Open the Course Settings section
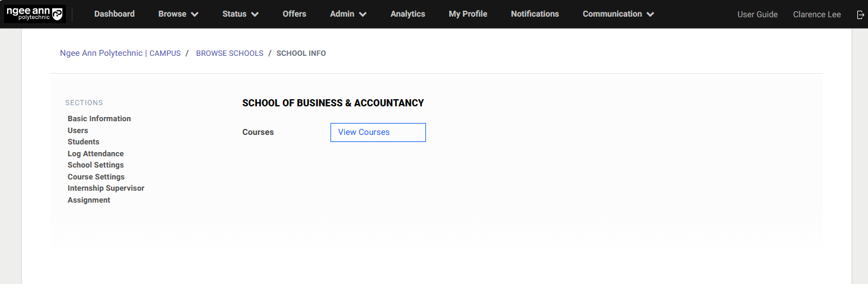 pos(96,177)
